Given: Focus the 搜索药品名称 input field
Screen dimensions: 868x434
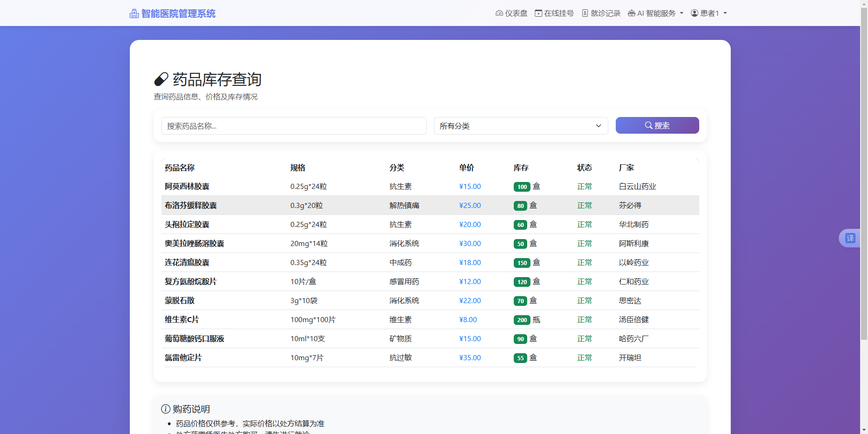Looking at the screenshot, I should click(x=294, y=125).
